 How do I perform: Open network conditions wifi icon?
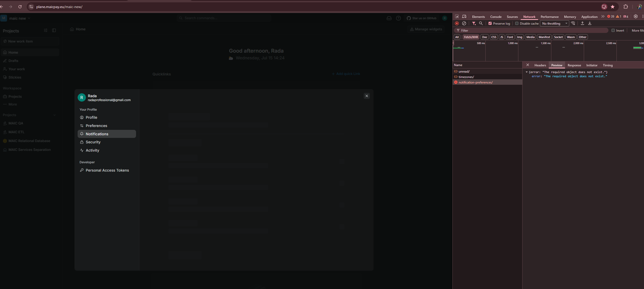tap(573, 23)
